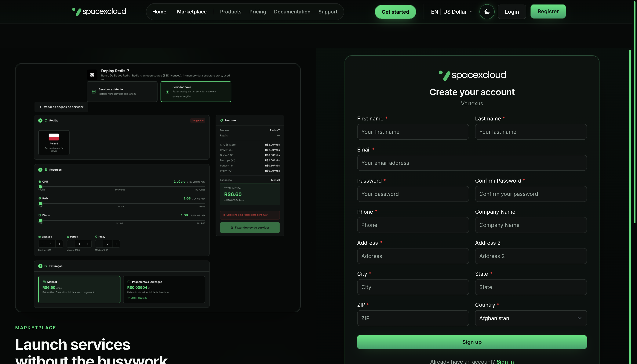
Task: Click the step 2 number badge
Action: (40, 170)
